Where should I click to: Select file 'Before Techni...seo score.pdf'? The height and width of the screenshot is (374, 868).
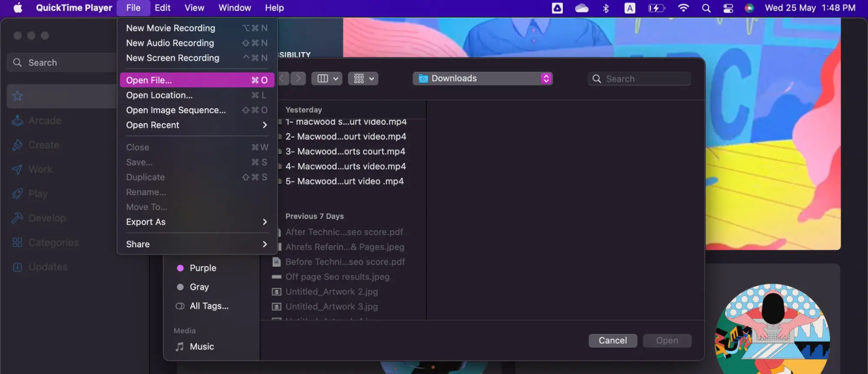tap(345, 262)
